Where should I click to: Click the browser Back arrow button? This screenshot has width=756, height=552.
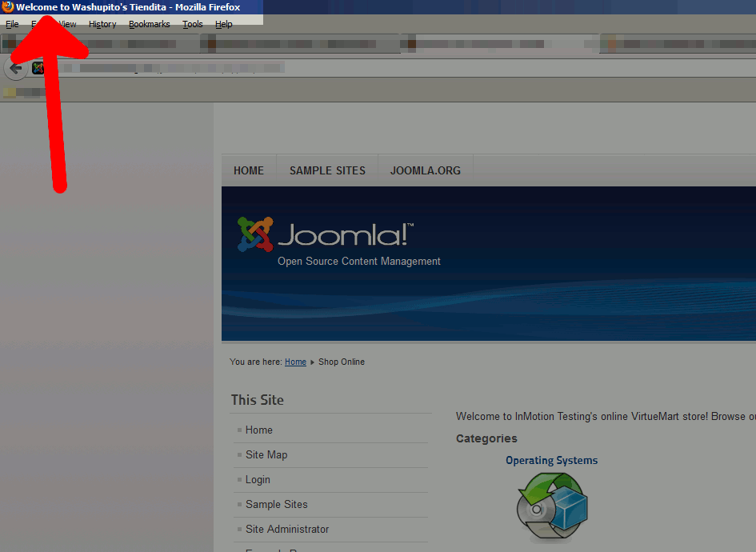(15, 68)
